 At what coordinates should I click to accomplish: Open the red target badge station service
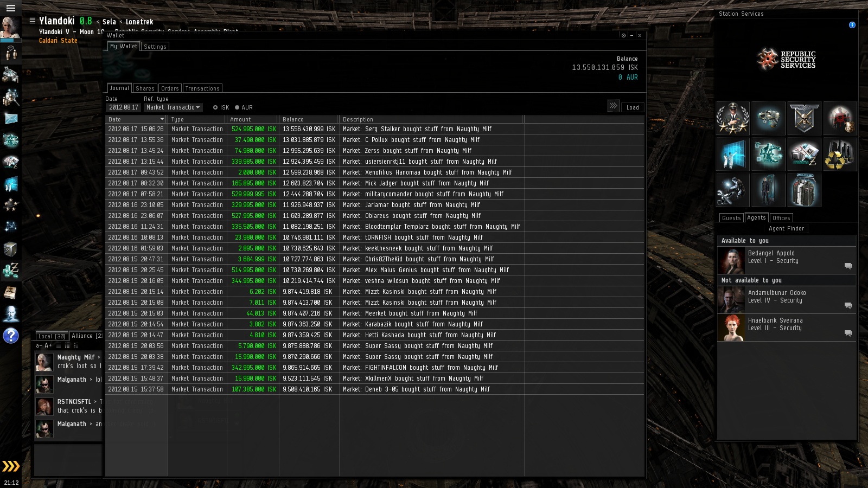coord(840,118)
